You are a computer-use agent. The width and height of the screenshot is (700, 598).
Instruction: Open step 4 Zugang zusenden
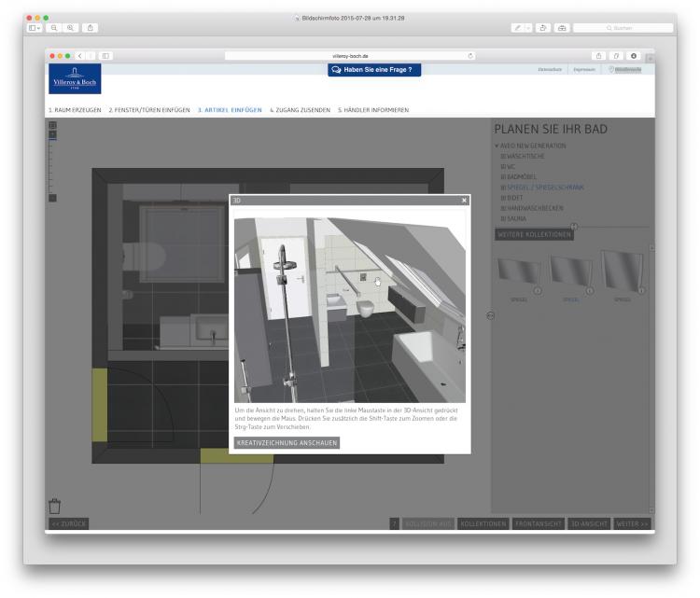[300, 110]
